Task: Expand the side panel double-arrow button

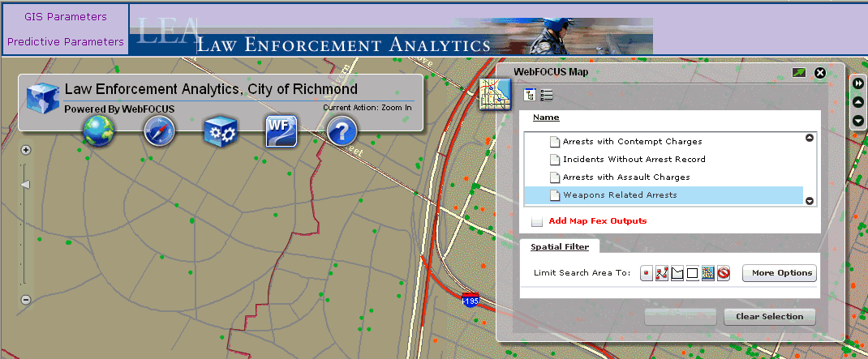Action: pos(857,83)
